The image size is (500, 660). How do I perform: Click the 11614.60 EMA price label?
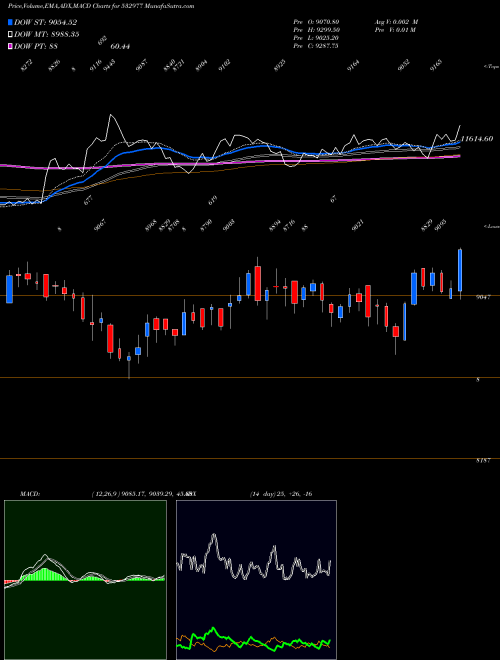pos(477,138)
